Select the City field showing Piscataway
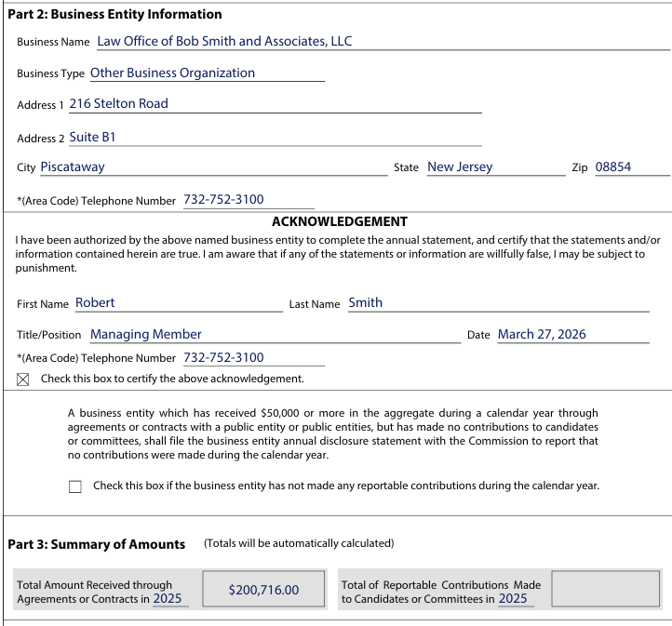This screenshot has height=626, width=672. point(213,166)
